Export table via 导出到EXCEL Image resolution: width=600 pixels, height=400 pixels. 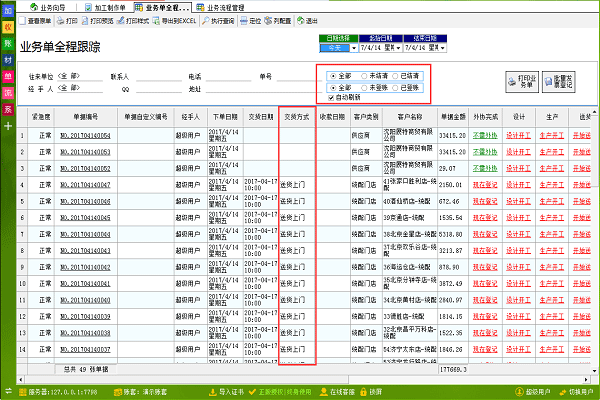pyautogui.click(x=174, y=21)
